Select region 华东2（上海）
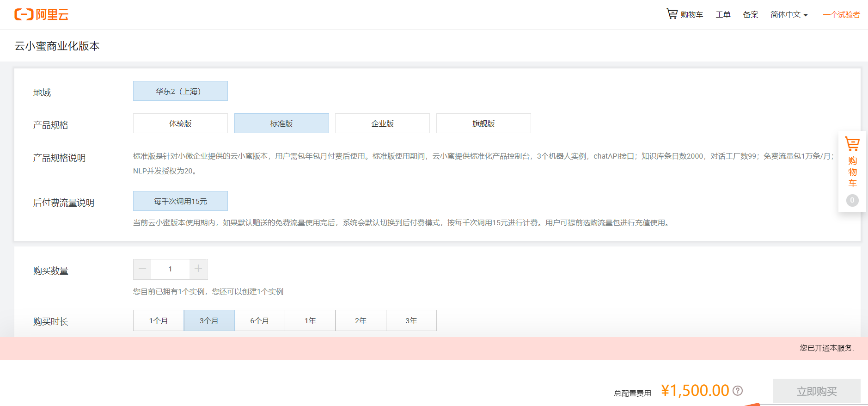This screenshot has height=406, width=868. tap(180, 91)
